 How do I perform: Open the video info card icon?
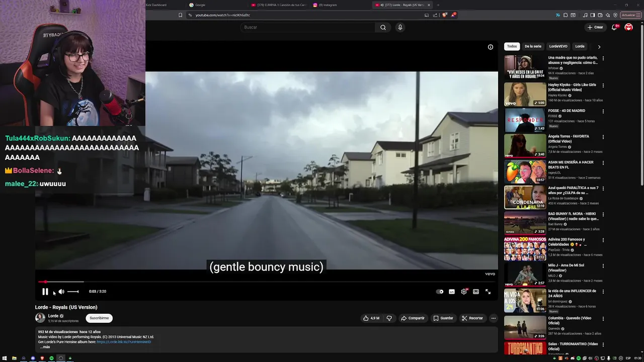coord(491,47)
